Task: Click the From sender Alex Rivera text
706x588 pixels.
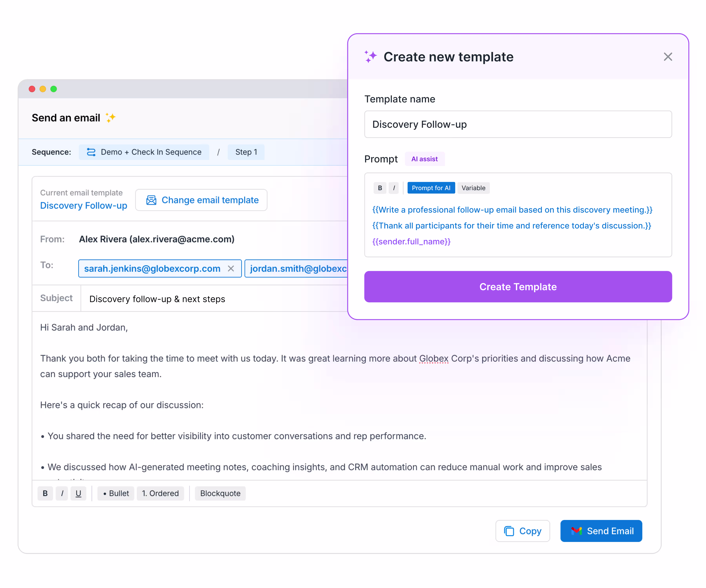Action: [x=157, y=239]
